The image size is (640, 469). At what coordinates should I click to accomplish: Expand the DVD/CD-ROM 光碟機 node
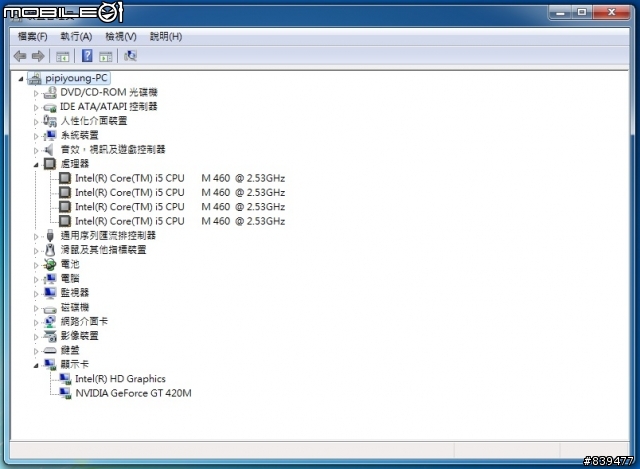[36, 93]
